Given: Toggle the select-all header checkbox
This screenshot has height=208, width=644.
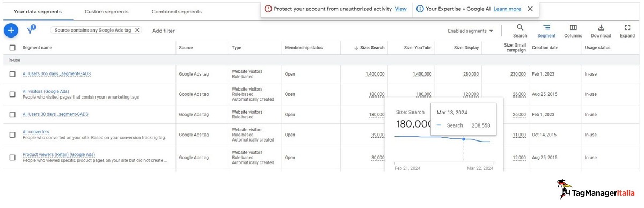Looking at the screenshot, I should click(12, 48).
